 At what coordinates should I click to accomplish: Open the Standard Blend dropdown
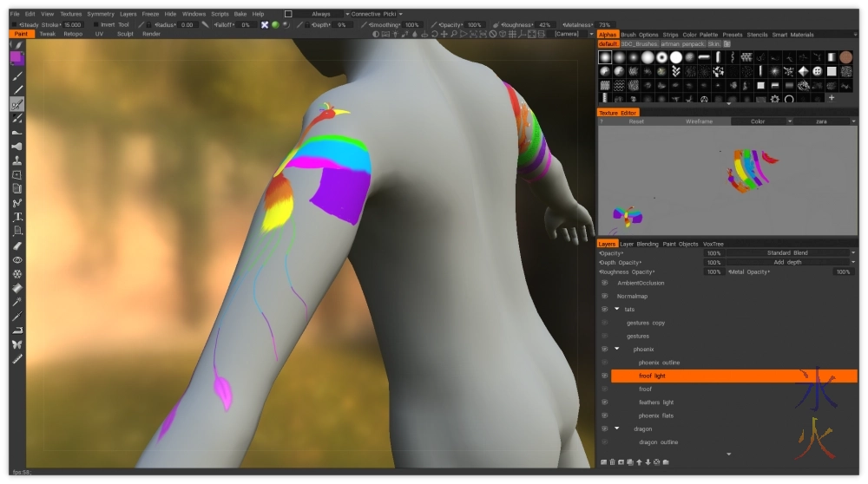point(790,253)
